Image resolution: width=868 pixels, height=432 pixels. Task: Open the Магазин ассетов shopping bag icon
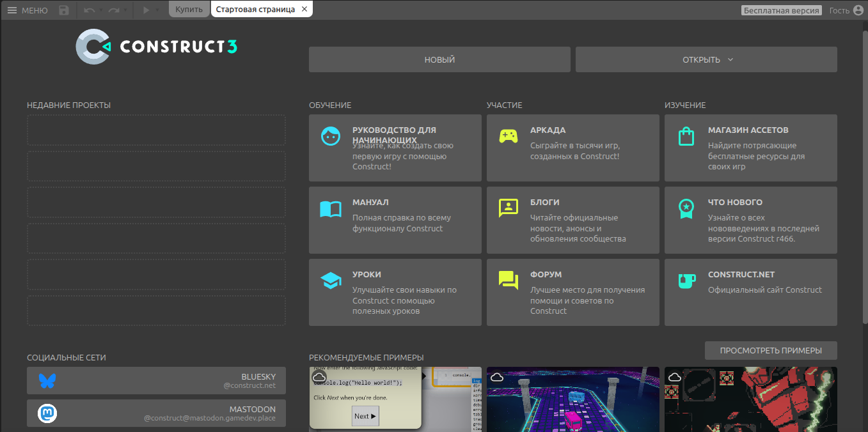click(686, 136)
